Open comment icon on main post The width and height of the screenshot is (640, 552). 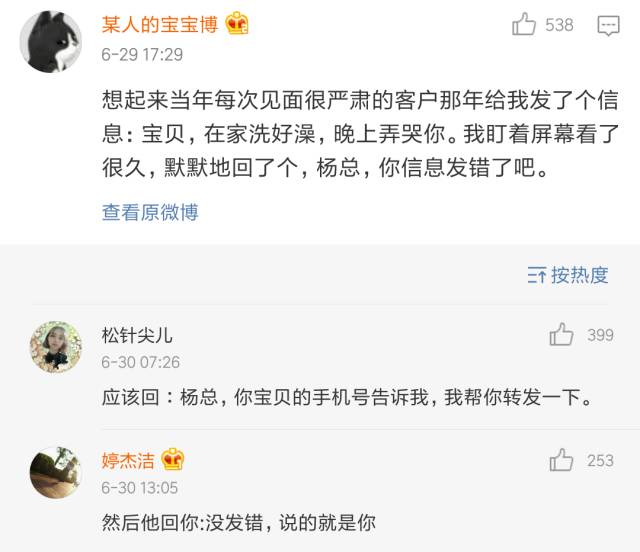[x=608, y=26]
